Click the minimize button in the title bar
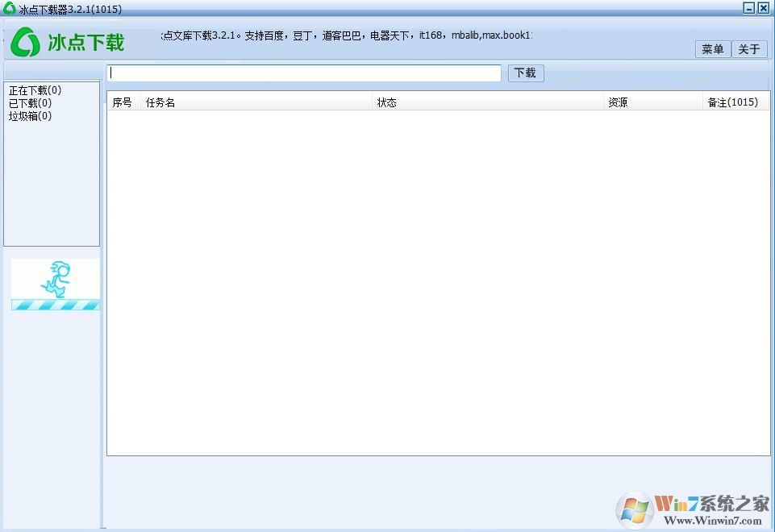 click(748, 9)
